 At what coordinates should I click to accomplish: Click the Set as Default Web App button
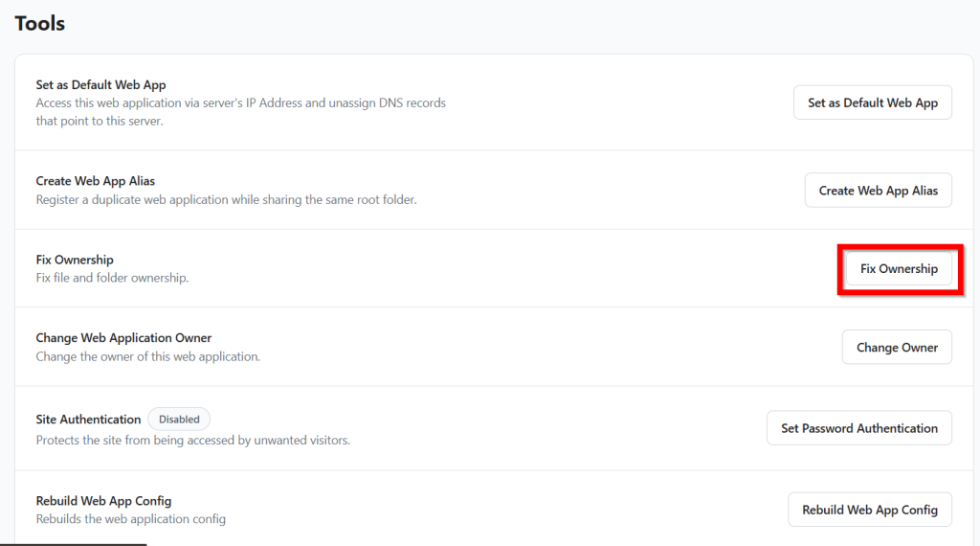tap(872, 102)
